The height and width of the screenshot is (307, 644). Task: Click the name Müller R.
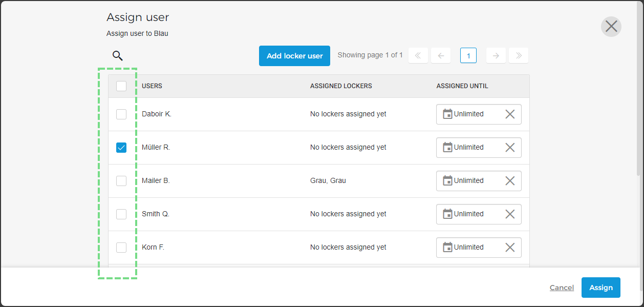(x=156, y=148)
